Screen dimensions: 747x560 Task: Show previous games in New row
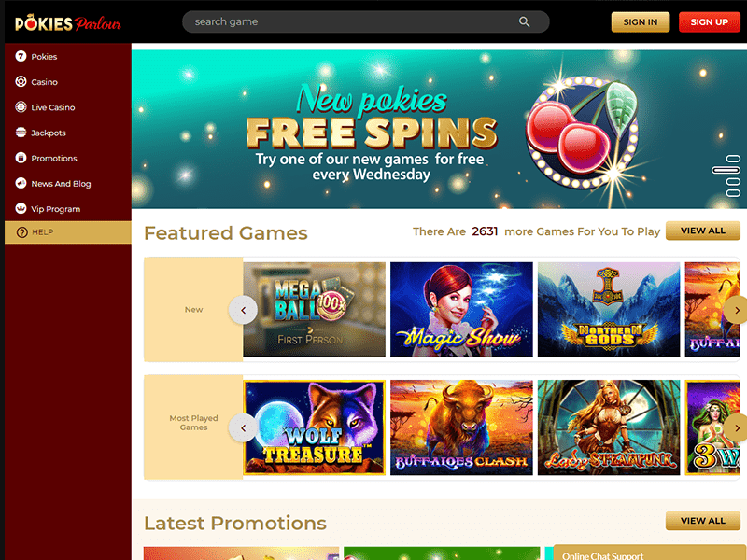pos(243,310)
